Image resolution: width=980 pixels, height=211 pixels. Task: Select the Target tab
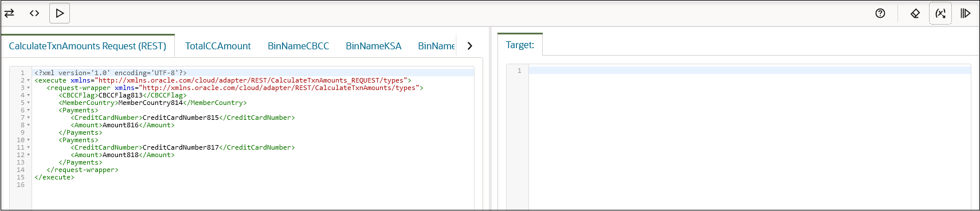tap(520, 45)
